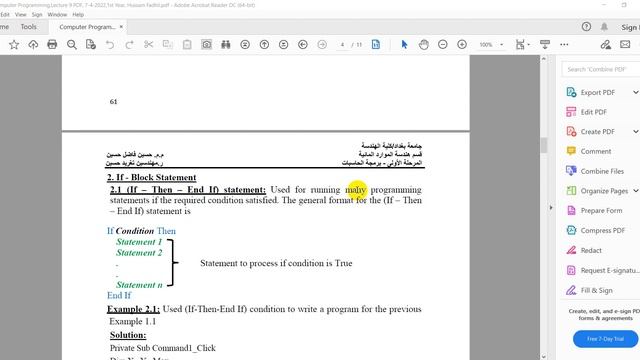Select the Hand pan tool
Screen dimensions: 640x360
pos(424,44)
